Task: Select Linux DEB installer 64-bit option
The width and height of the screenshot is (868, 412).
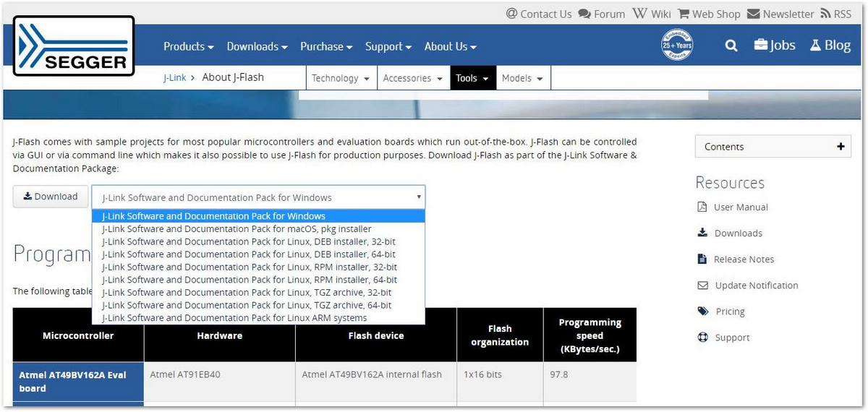Action: coord(258,254)
